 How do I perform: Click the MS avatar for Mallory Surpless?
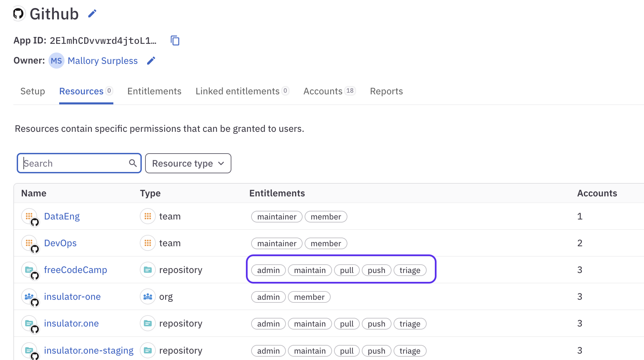56,61
